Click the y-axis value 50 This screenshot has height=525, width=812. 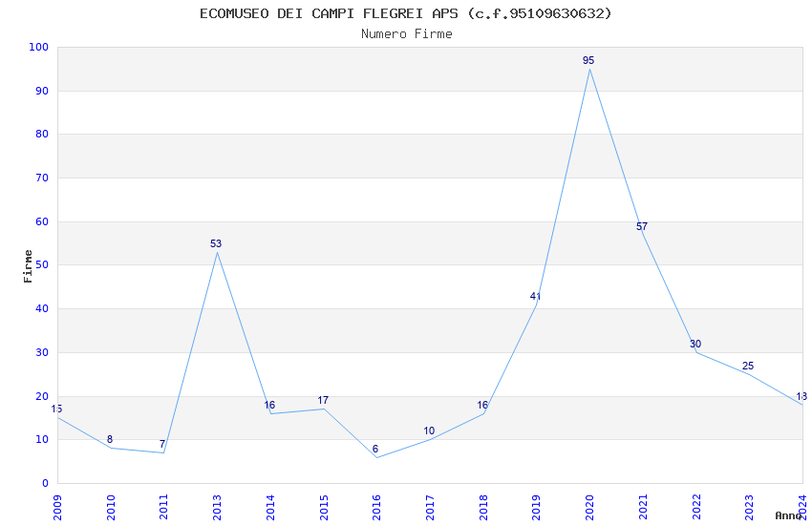(42, 264)
